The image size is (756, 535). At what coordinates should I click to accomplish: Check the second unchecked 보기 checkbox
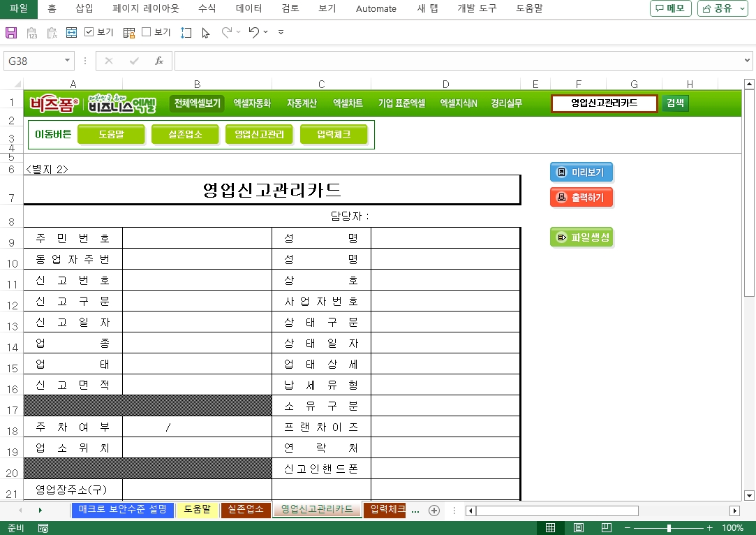tap(147, 32)
